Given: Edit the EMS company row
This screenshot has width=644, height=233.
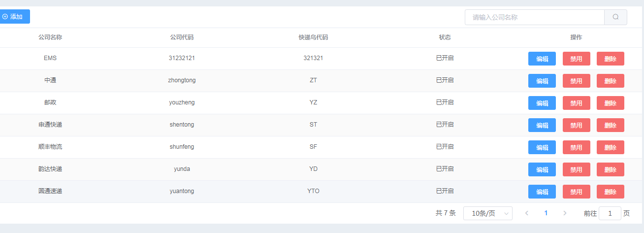Looking at the screenshot, I should tap(542, 59).
